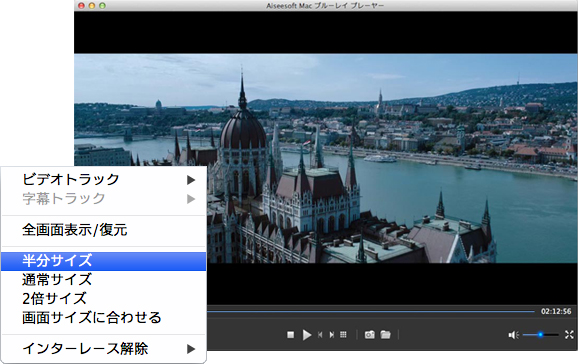Expand the 字幕トラック submenu arrow
Screen dimensions: 578x364
tap(191, 199)
